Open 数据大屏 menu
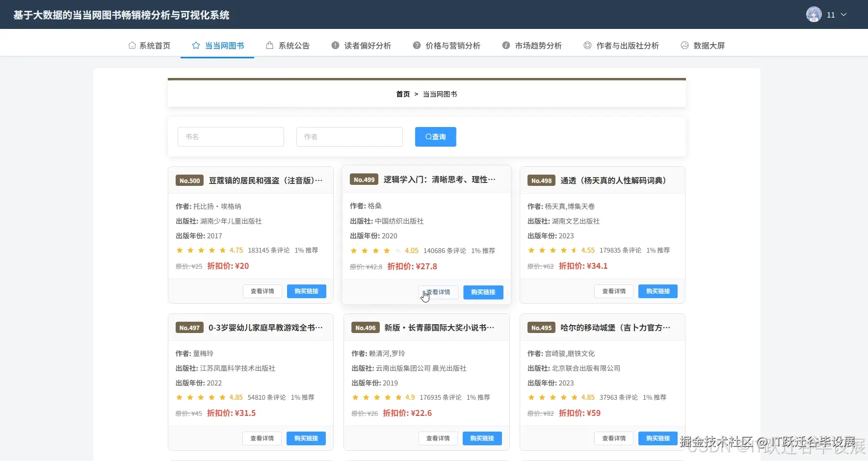This screenshot has height=461, width=868. [x=703, y=45]
